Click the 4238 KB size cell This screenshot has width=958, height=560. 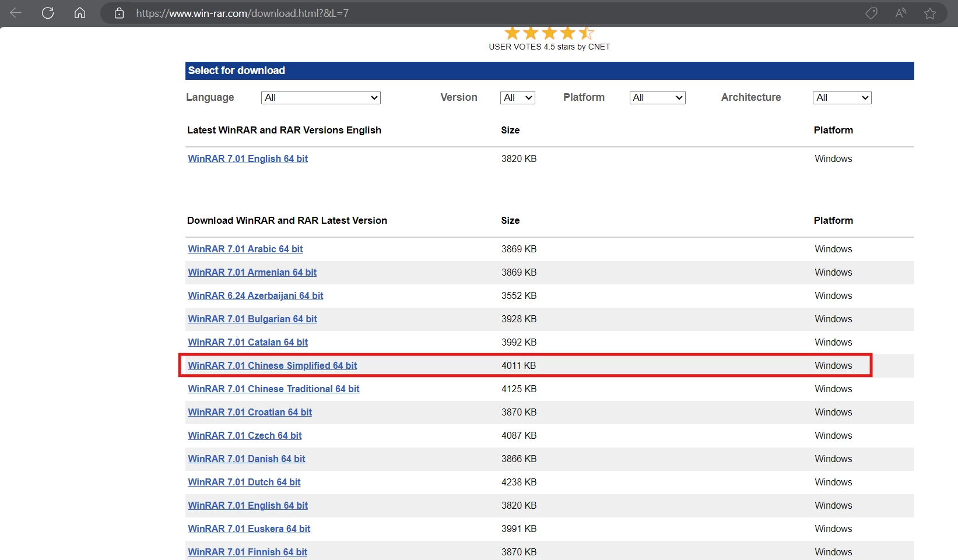point(519,482)
